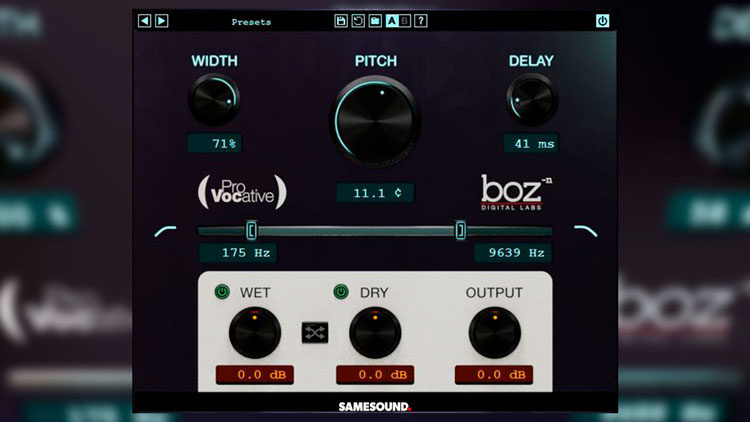Click the DRY gain knob
The width and height of the screenshot is (750, 422).
[375, 333]
